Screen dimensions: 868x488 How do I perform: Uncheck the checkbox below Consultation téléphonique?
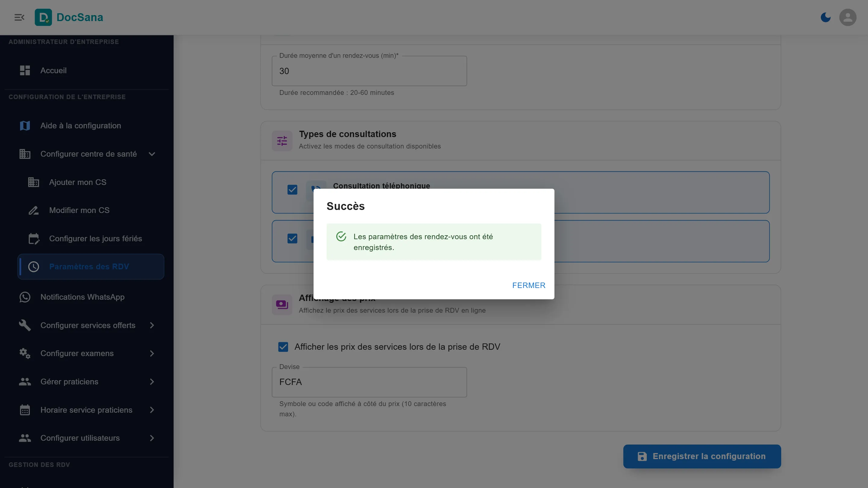point(292,239)
